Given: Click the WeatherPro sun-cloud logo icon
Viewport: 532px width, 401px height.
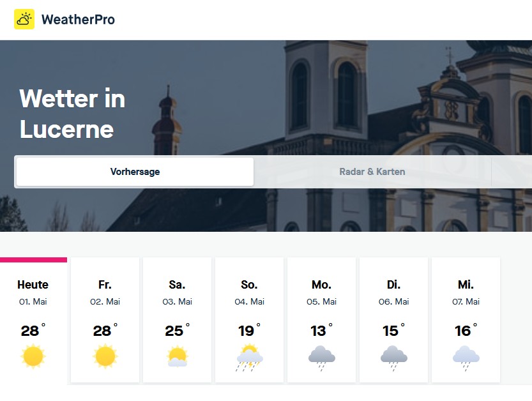Looking at the screenshot, I should (24, 19).
